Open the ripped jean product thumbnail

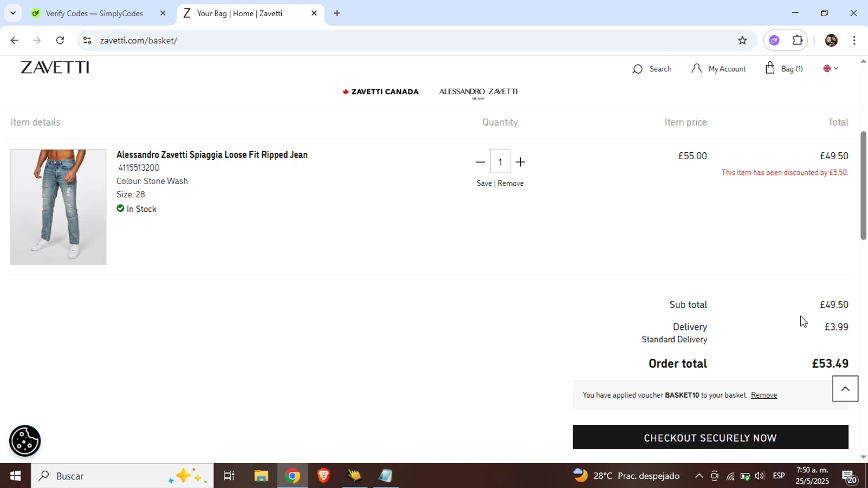point(58,207)
